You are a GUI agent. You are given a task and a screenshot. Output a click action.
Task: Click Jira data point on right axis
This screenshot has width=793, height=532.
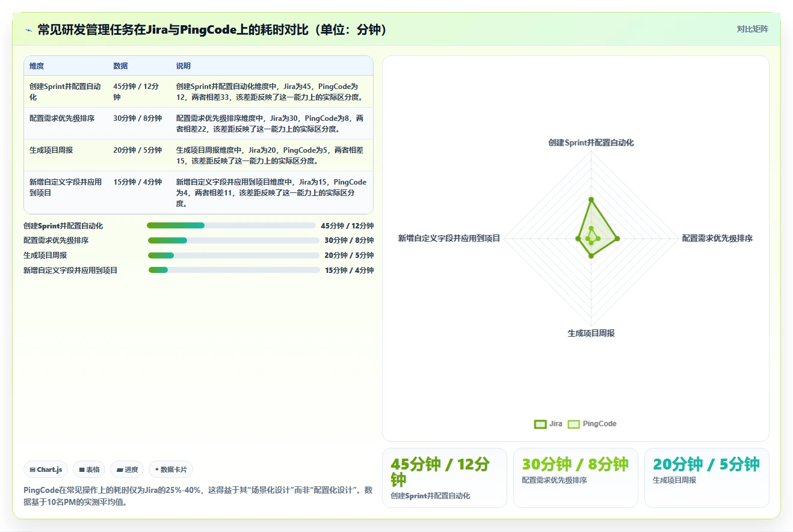(617, 239)
